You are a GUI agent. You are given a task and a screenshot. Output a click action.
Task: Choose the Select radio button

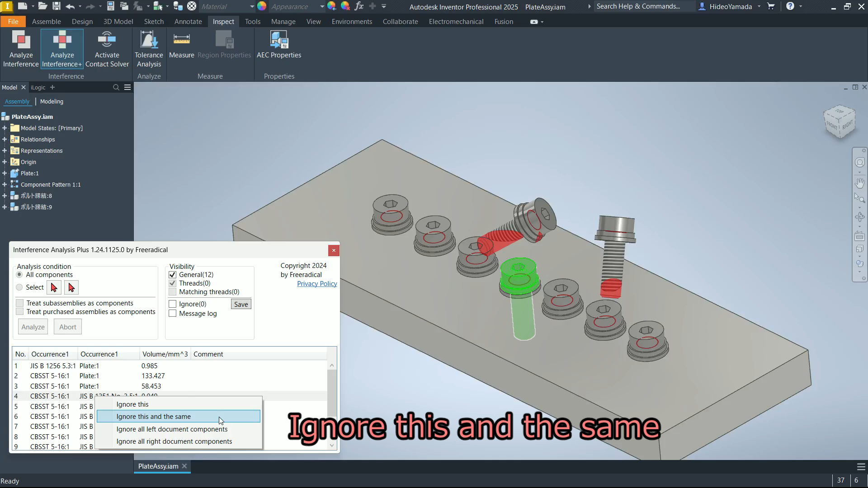tap(19, 287)
